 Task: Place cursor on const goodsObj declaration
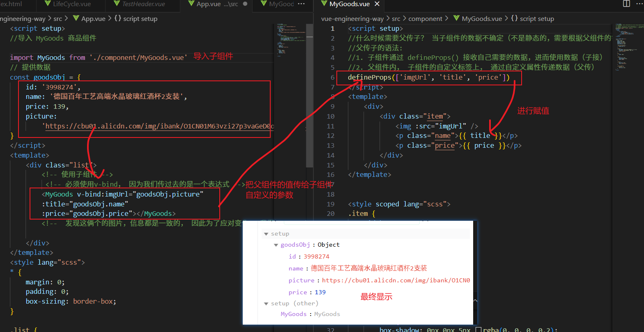click(45, 77)
